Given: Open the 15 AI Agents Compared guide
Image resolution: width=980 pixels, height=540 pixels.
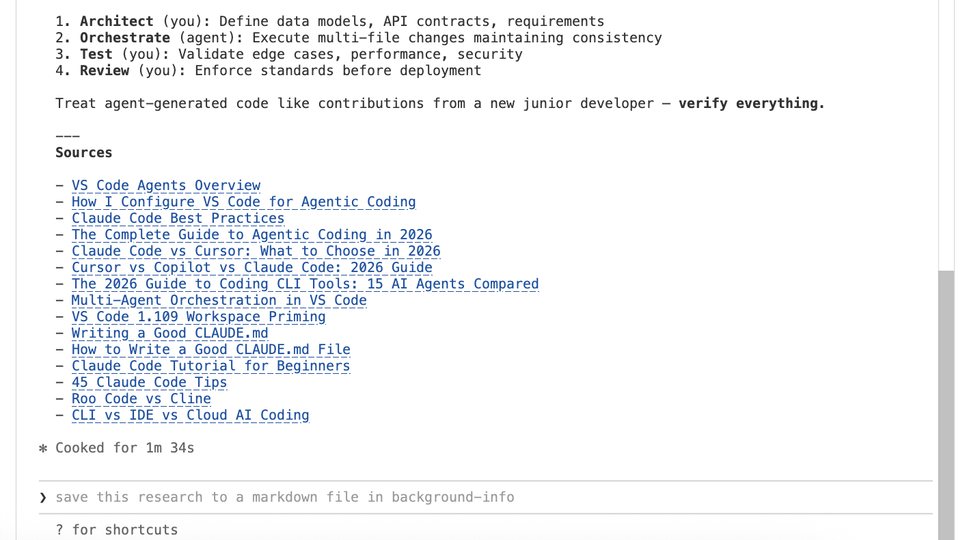Looking at the screenshot, I should (x=305, y=284).
